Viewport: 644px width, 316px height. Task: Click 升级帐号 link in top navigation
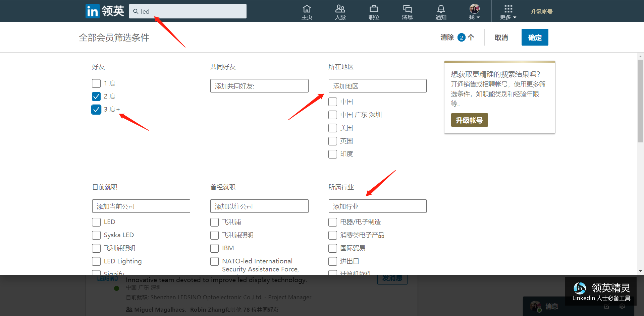[x=541, y=11]
